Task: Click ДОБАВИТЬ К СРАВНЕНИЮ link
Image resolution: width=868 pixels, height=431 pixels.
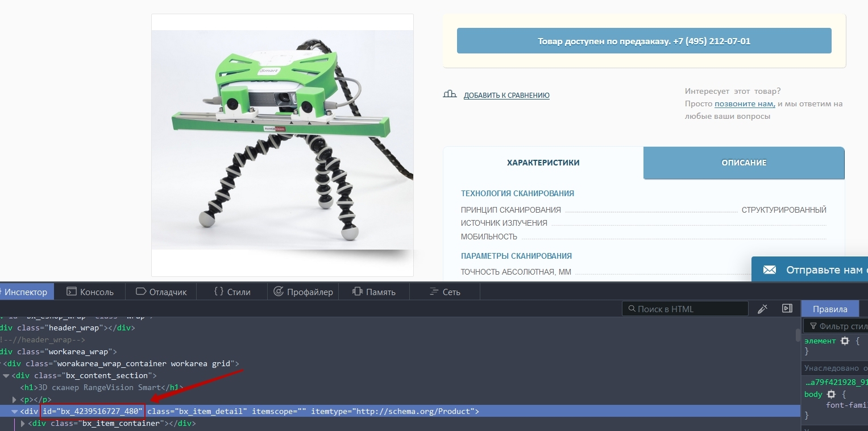Action: [x=506, y=96]
